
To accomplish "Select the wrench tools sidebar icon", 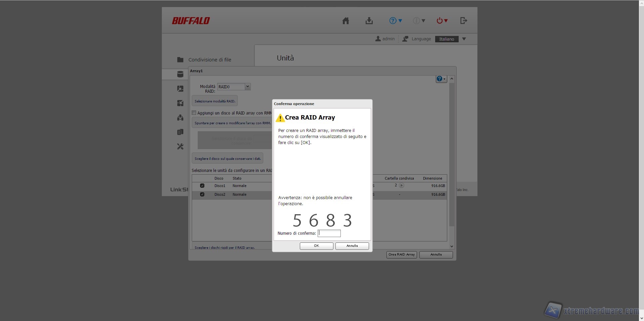I will (180, 146).
